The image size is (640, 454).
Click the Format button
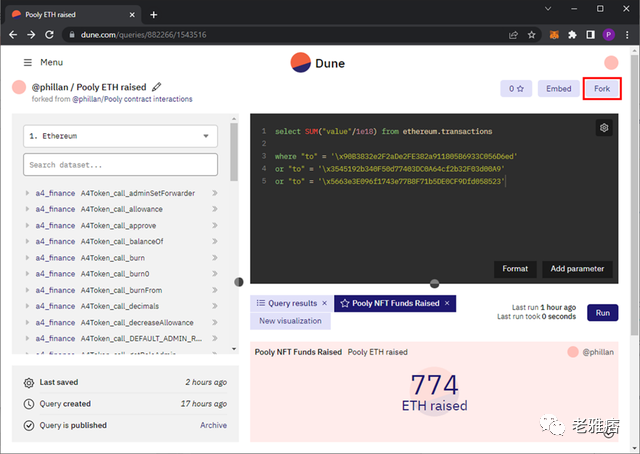[x=515, y=269]
